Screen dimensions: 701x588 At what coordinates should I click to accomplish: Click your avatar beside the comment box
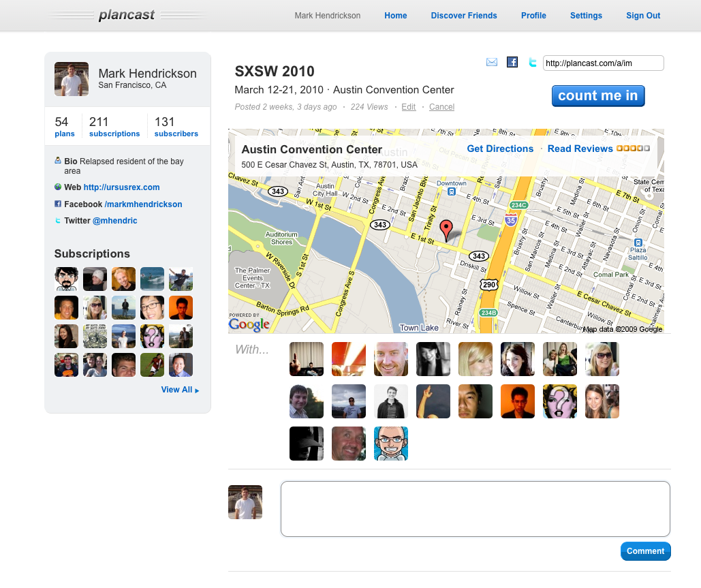click(245, 502)
